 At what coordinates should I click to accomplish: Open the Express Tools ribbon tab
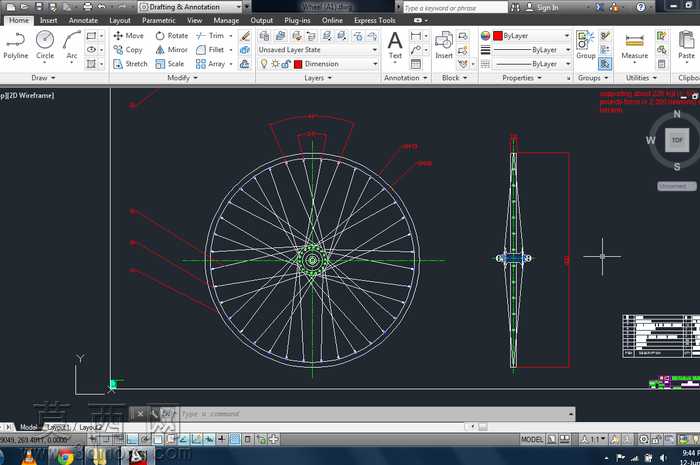click(375, 21)
